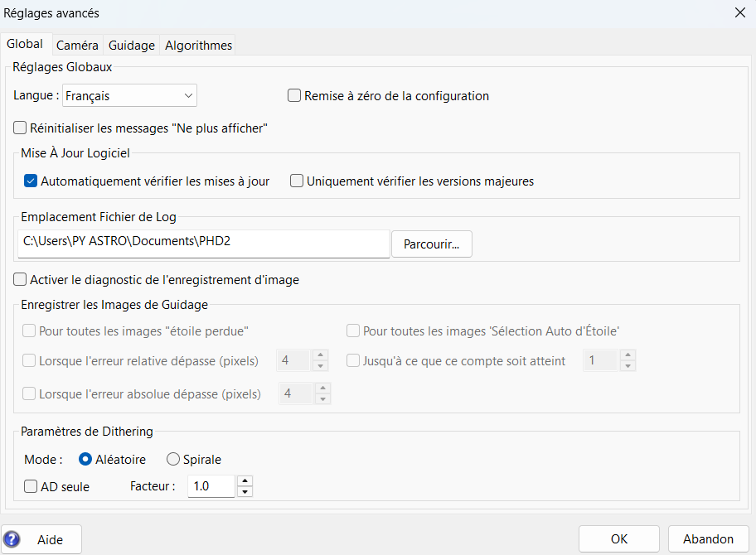Decrease the Facteur value with down arrow
The image size is (756, 555).
pyautogui.click(x=245, y=492)
